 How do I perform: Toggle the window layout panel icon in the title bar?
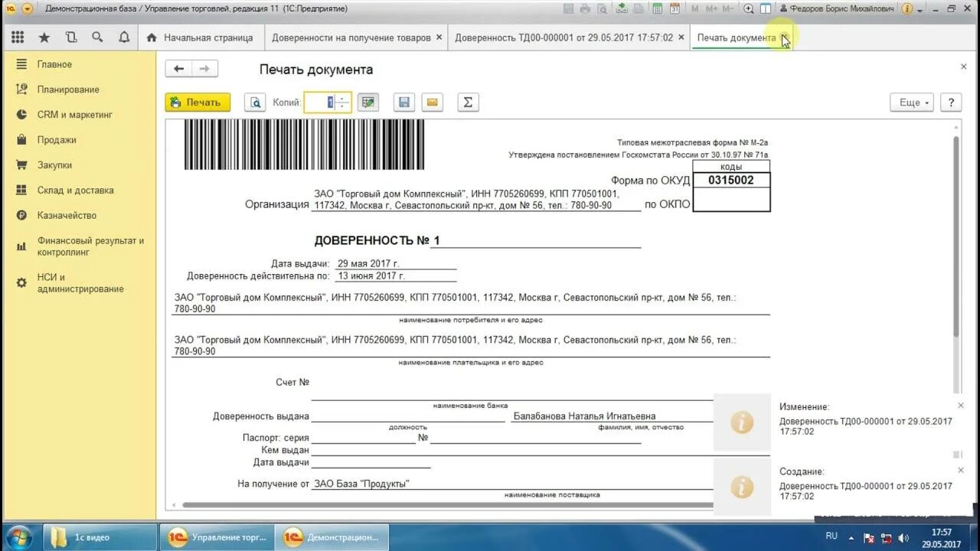coord(766,8)
